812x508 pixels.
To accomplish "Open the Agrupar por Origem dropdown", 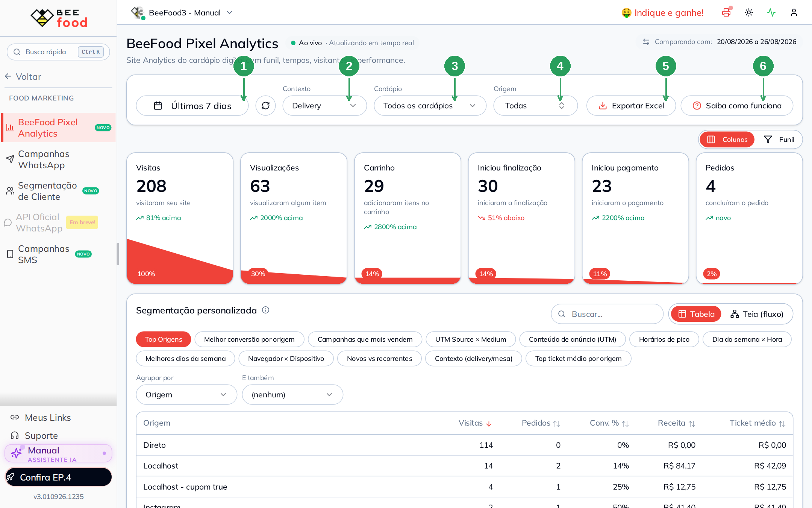I will pyautogui.click(x=186, y=394).
